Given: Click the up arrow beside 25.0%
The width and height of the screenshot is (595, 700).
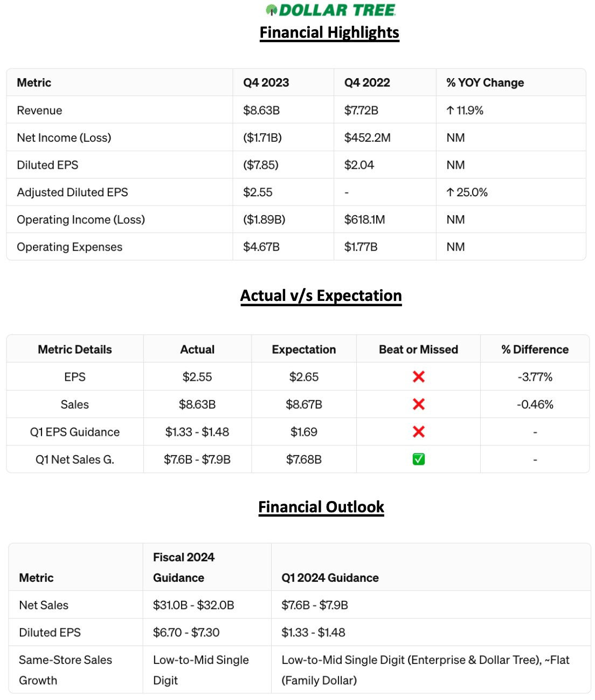Looking at the screenshot, I should pyautogui.click(x=451, y=193).
